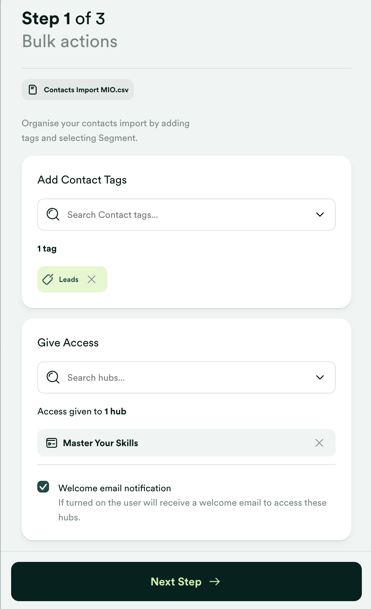This screenshot has height=609, width=371.
Task: Toggle via the Welcome email notification label
Action: (x=115, y=488)
